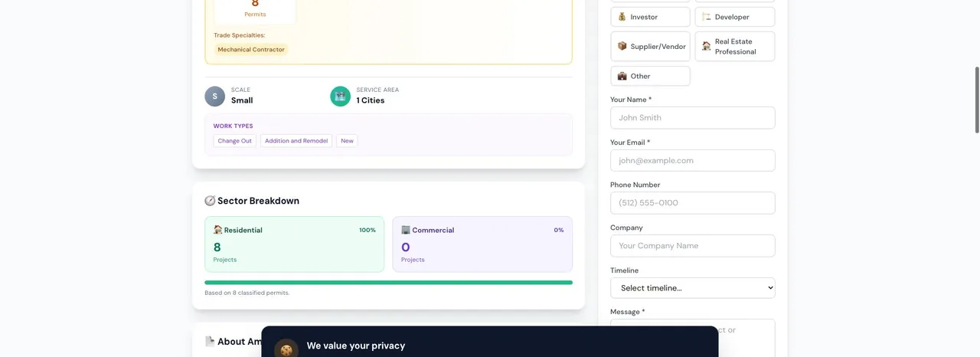The height and width of the screenshot is (357, 980).
Task: Open the Residential projects card
Action: [x=294, y=244]
